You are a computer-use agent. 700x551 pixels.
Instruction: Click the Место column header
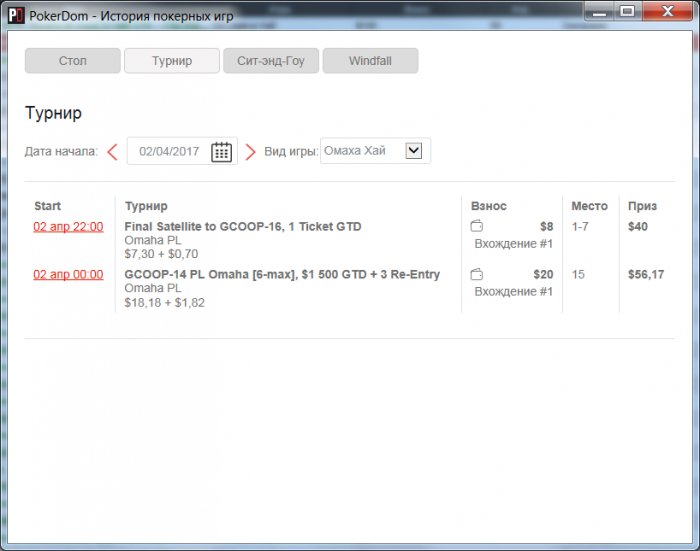coord(589,206)
